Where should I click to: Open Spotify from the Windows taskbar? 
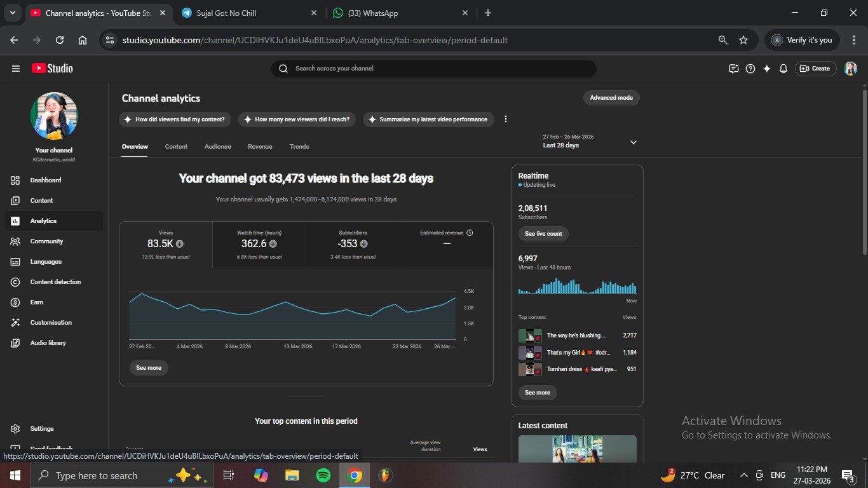pos(323,475)
